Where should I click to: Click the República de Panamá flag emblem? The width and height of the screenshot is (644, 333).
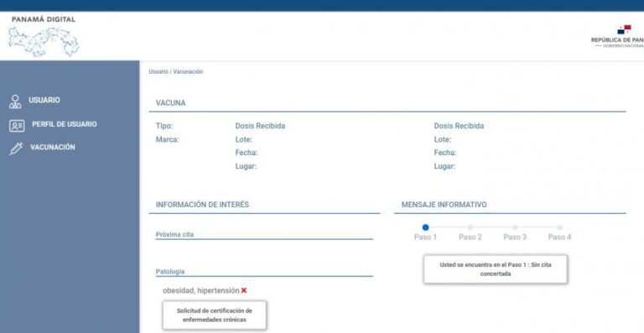pyautogui.click(x=624, y=29)
